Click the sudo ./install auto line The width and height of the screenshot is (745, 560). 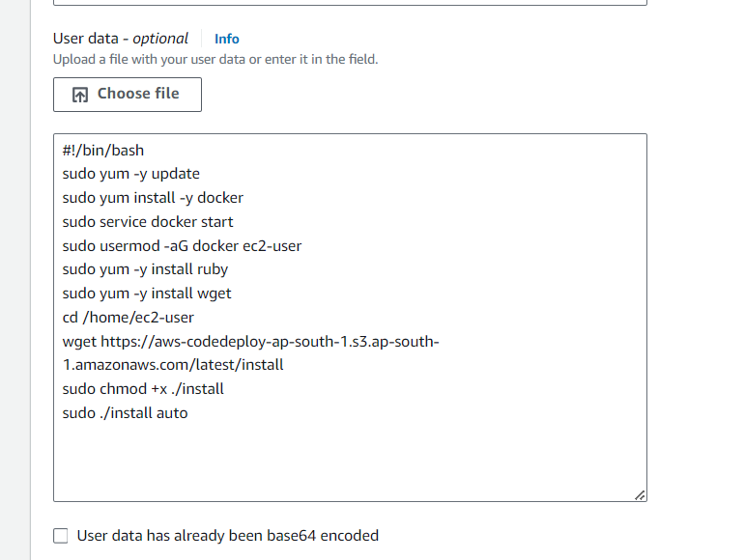point(125,413)
